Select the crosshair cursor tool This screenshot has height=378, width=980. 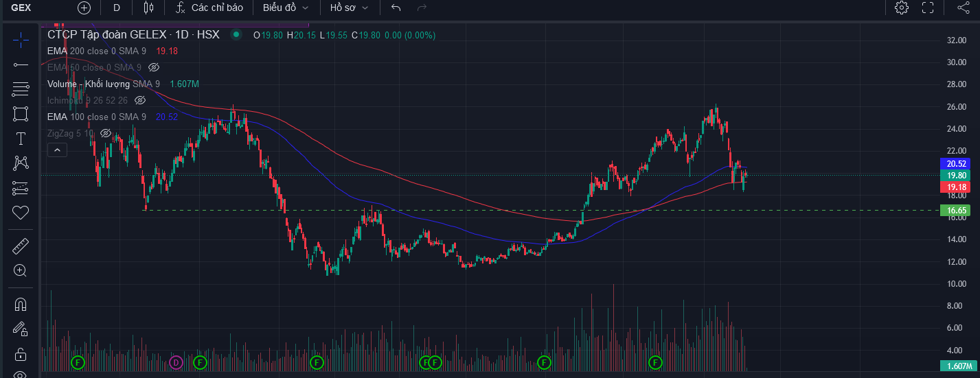[x=21, y=40]
